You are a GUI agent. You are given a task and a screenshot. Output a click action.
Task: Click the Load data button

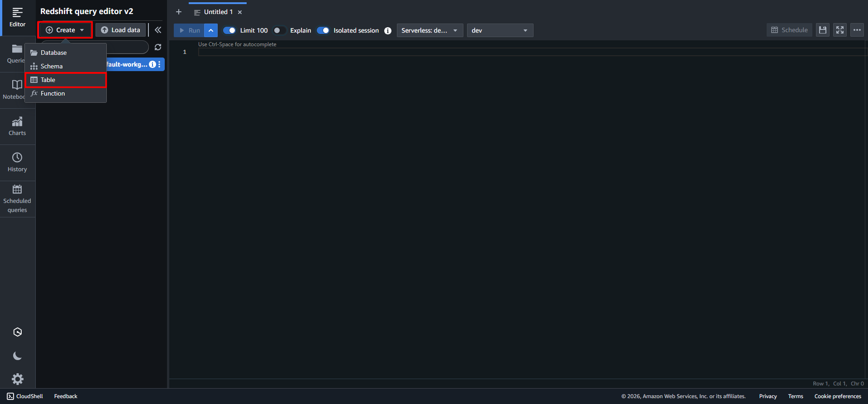pos(121,30)
